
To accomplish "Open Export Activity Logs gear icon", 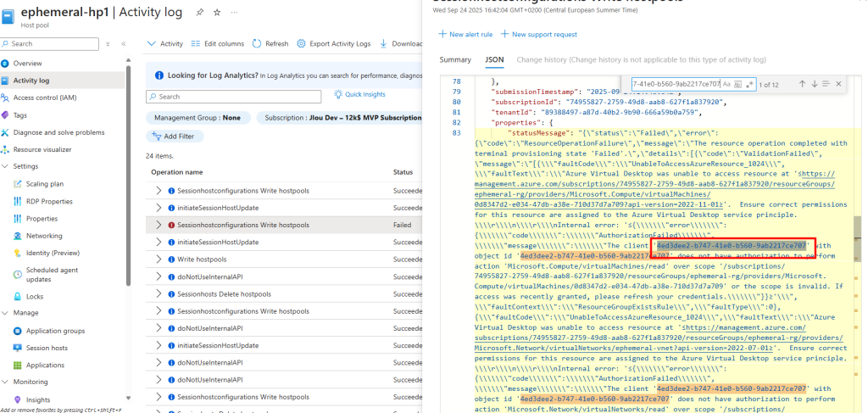I will [x=302, y=43].
